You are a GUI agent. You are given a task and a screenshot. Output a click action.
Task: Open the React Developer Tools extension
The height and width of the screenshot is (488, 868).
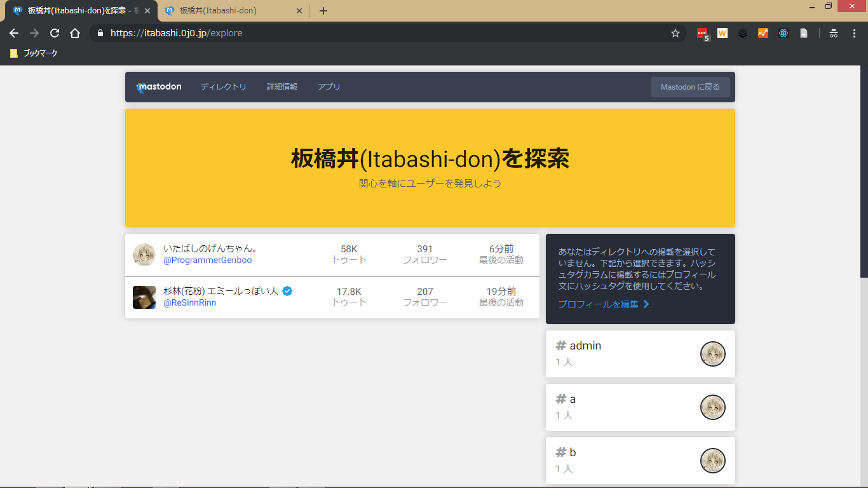pos(783,34)
